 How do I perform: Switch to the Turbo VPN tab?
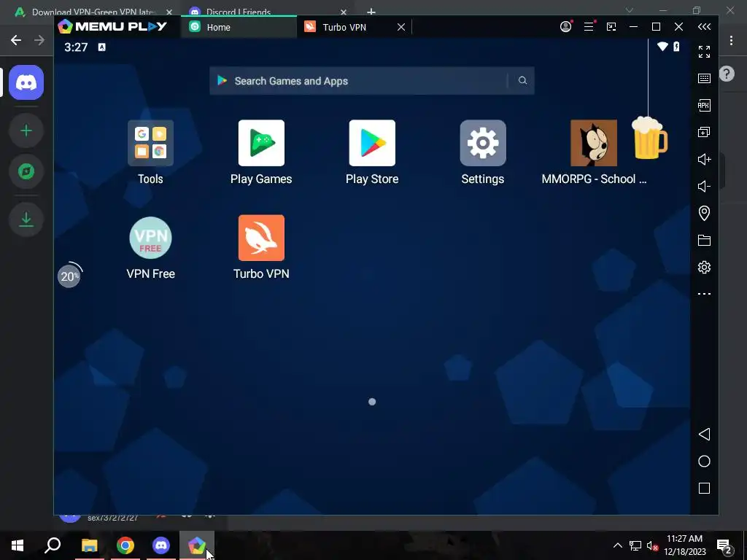click(344, 27)
